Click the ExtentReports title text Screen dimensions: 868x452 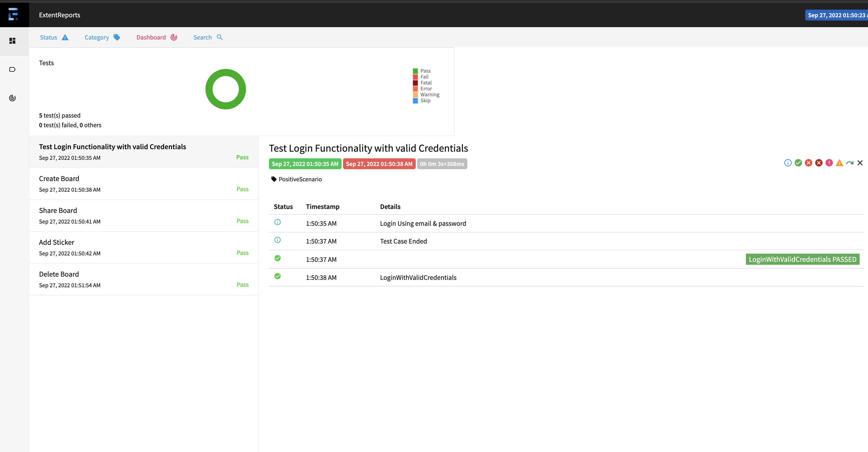(60, 15)
